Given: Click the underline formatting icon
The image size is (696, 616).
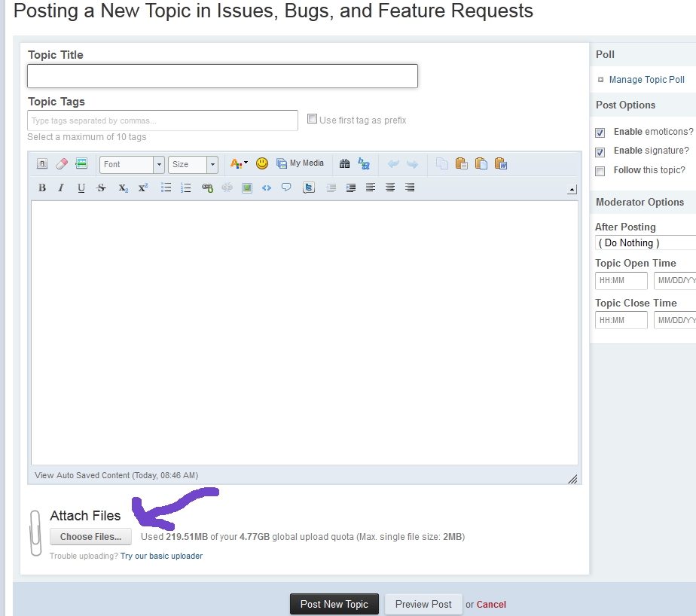Looking at the screenshot, I should (x=81, y=188).
